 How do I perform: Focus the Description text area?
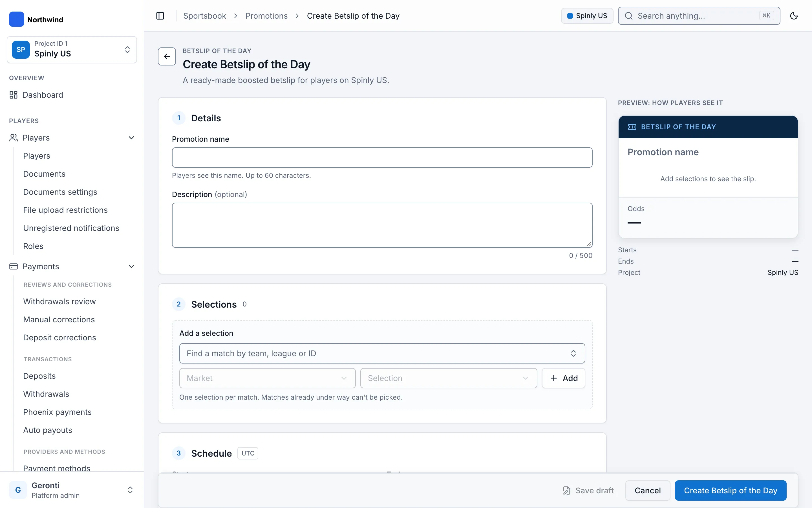[x=382, y=225]
